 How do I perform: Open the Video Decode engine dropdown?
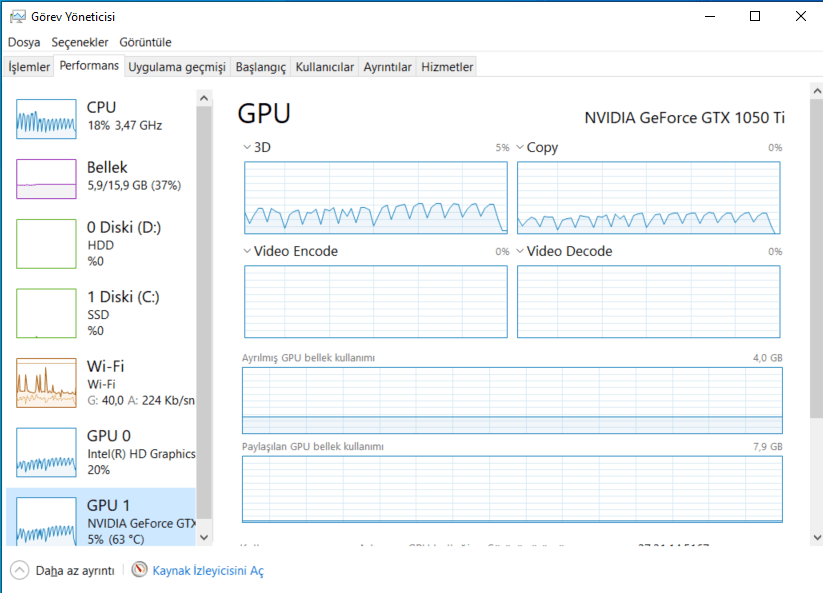[520, 251]
